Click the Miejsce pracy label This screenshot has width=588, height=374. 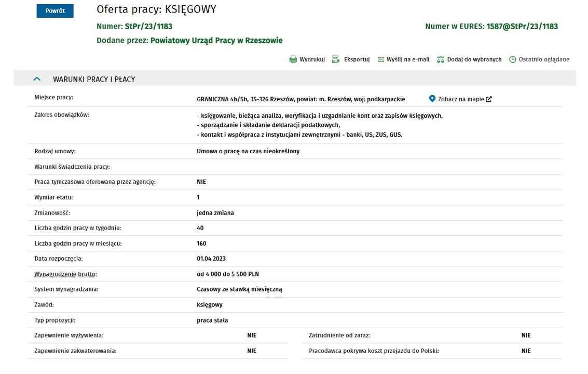tap(53, 97)
